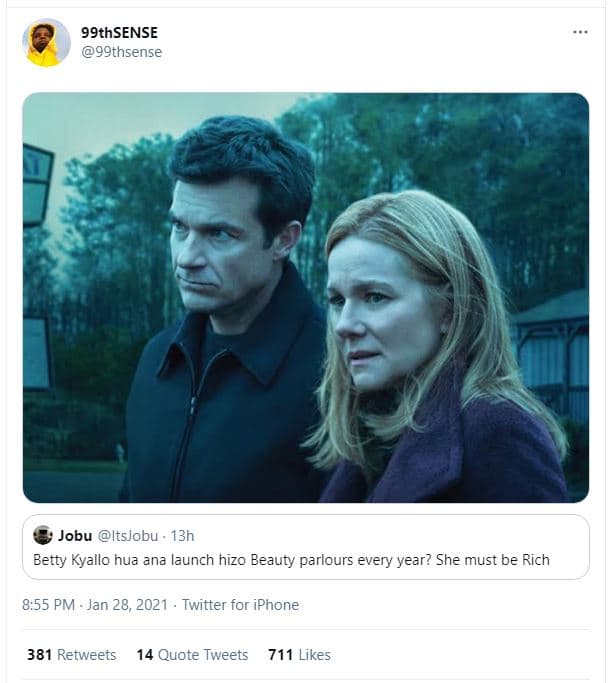
Task: Click the @ItsJobu handle
Action: (128, 536)
